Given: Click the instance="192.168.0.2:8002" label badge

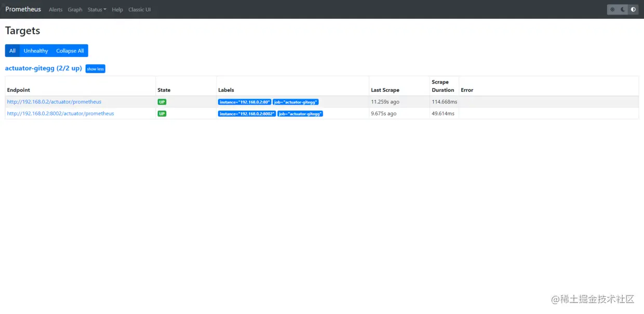Looking at the screenshot, I should [x=247, y=114].
